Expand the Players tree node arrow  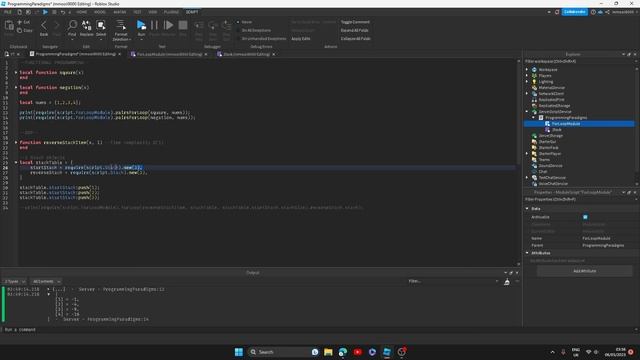(x=527, y=76)
